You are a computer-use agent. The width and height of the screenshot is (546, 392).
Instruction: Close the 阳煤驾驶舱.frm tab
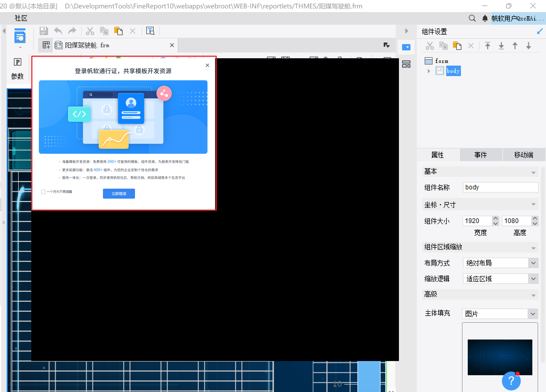click(x=172, y=45)
